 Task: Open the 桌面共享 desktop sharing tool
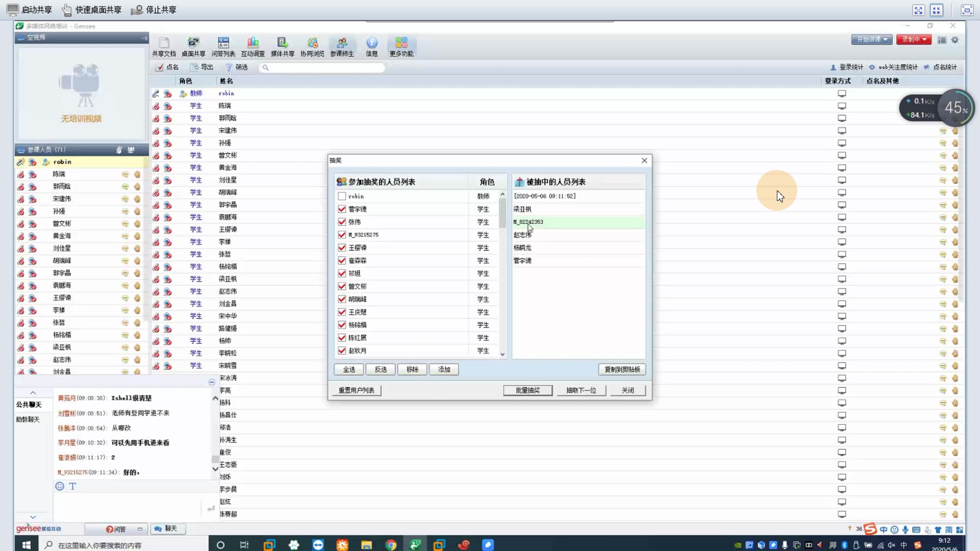pyautogui.click(x=193, y=46)
